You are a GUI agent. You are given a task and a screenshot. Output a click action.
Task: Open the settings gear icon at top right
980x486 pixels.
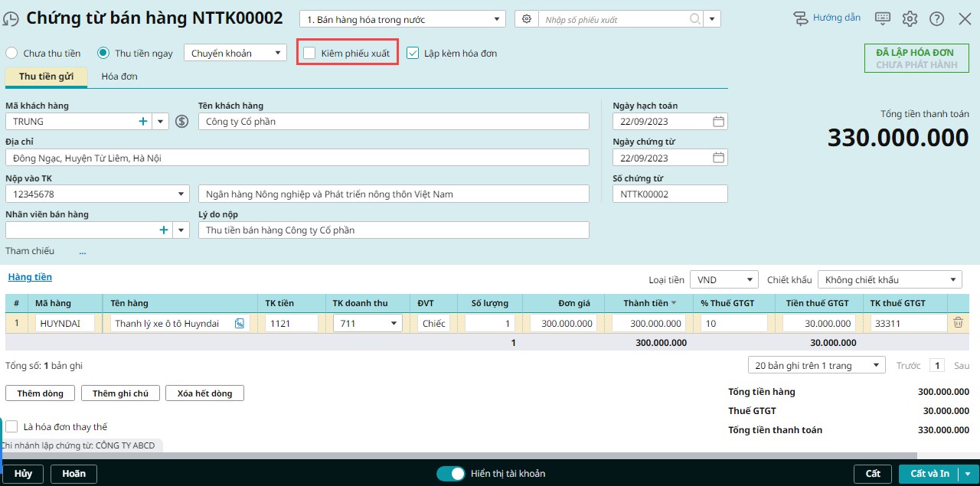(x=910, y=19)
